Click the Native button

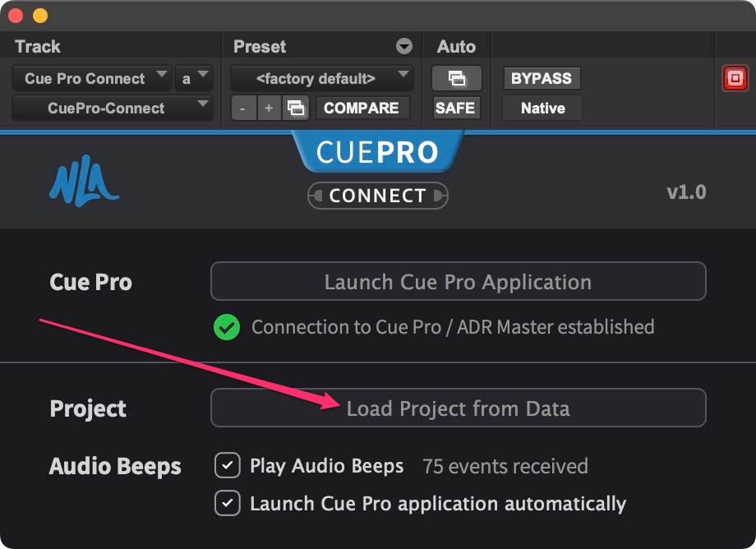(x=542, y=108)
